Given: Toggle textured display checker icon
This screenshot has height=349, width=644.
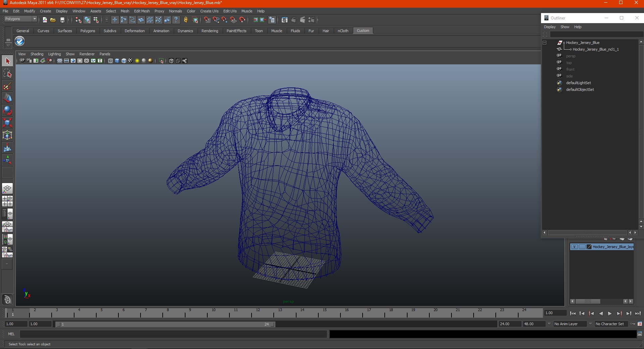Looking at the screenshot, I should (x=130, y=61).
